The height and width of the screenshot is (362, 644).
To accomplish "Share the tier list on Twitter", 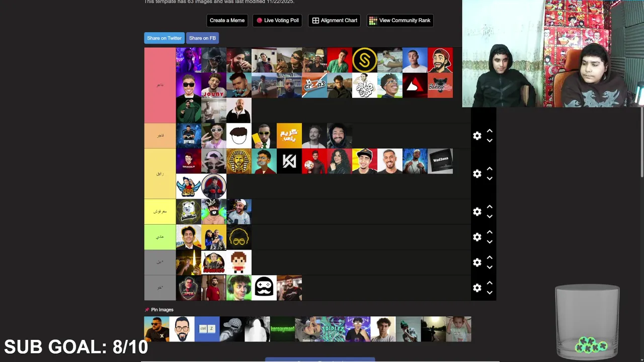I will pyautogui.click(x=164, y=38).
